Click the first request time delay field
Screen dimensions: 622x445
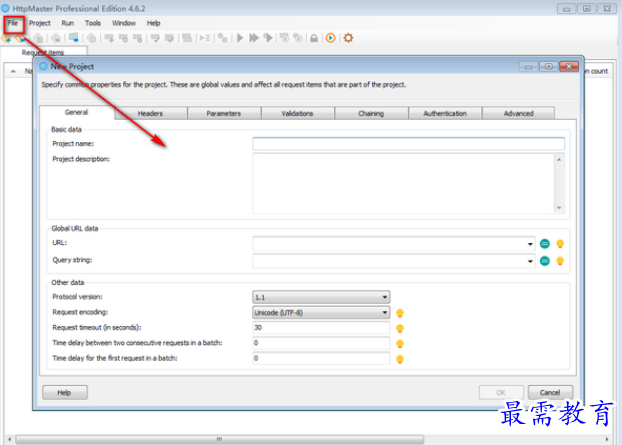click(x=321, y=358)
